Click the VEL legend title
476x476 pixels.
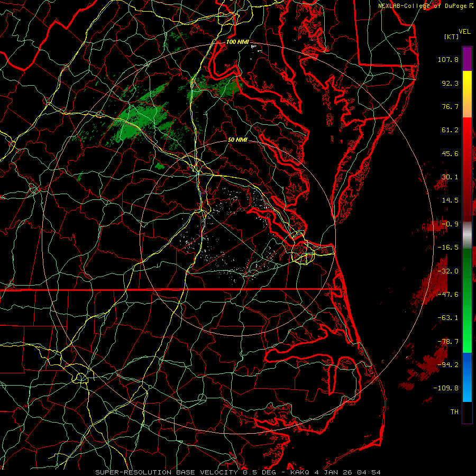click(464, 32)
